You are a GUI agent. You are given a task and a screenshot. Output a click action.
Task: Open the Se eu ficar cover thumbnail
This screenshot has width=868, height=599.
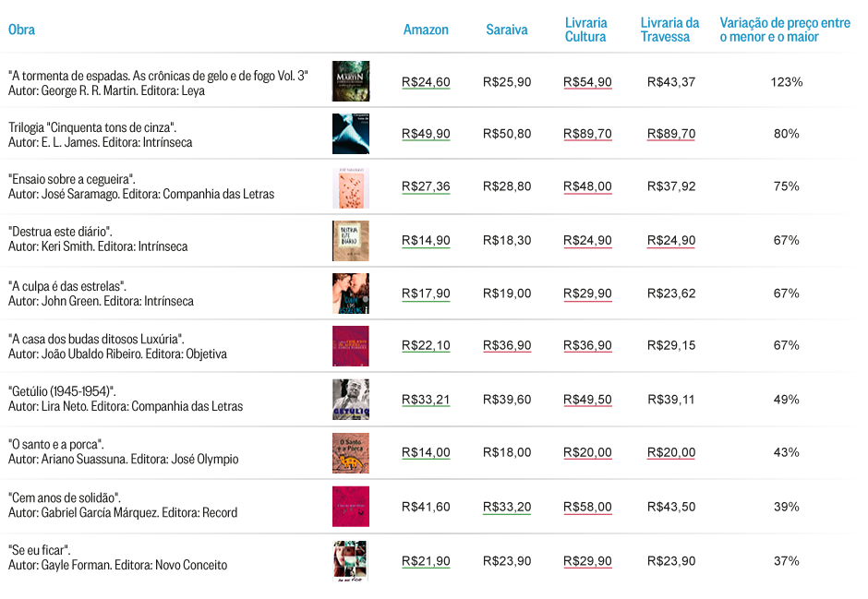coord(350,561)
